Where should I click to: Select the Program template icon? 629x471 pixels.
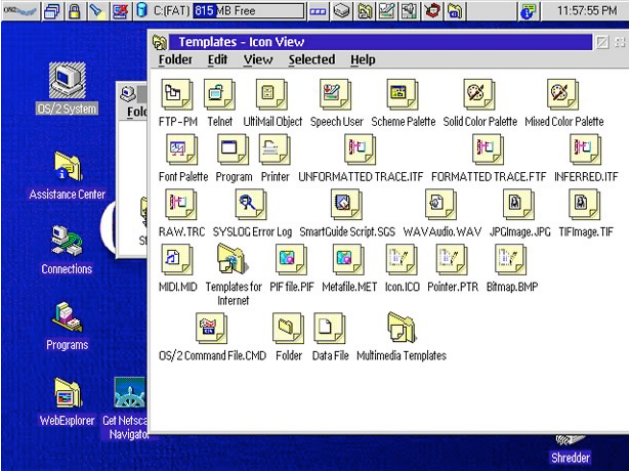233,150
